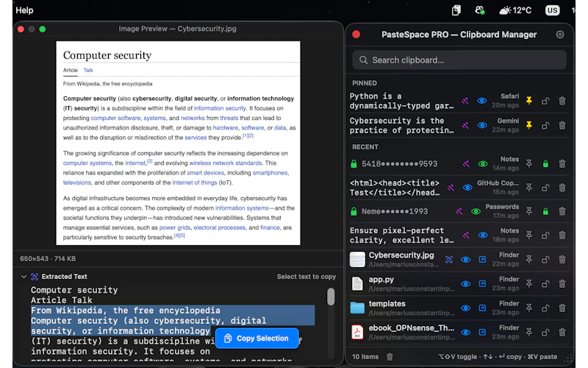
Task: Delete the 5418 masked clip with its trash icon
Action: [562, 163]
